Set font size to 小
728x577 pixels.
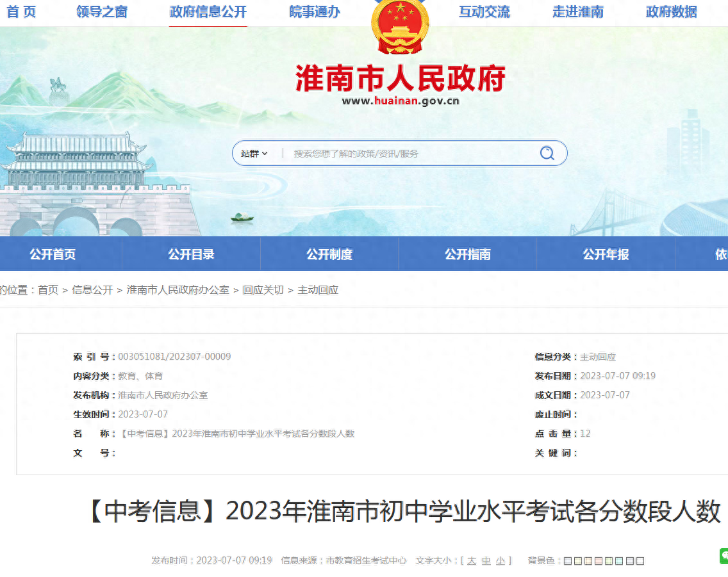click(x=500, y=561)
